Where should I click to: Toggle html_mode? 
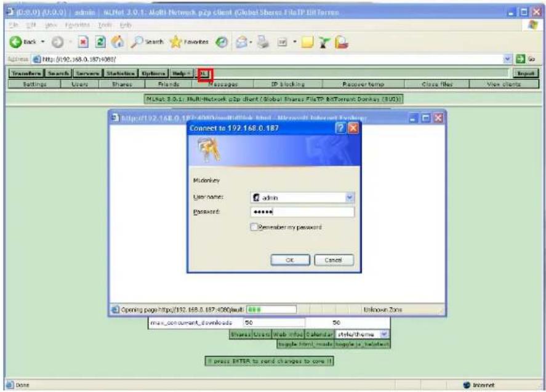click(306, 344)
